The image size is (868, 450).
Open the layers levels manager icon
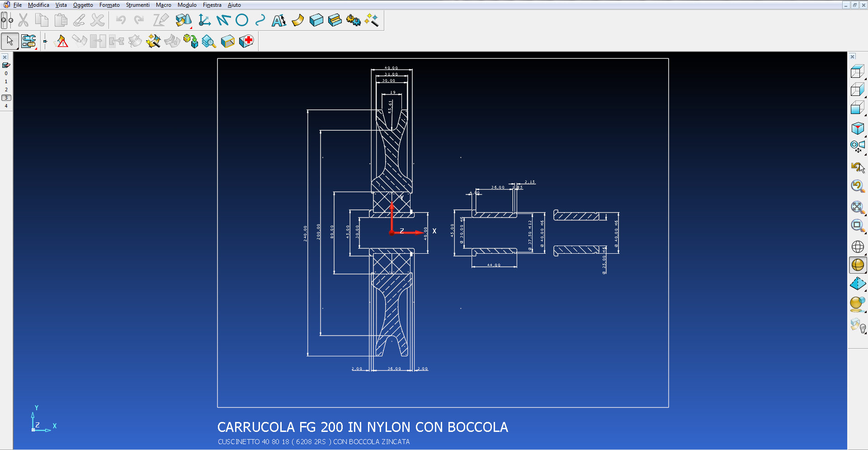coord(6,65)
